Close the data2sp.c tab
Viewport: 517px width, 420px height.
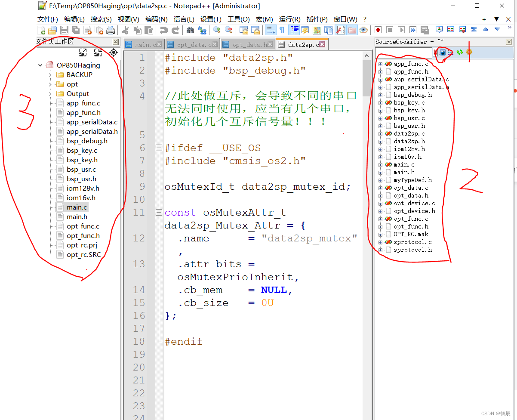(x=322, y=44)
